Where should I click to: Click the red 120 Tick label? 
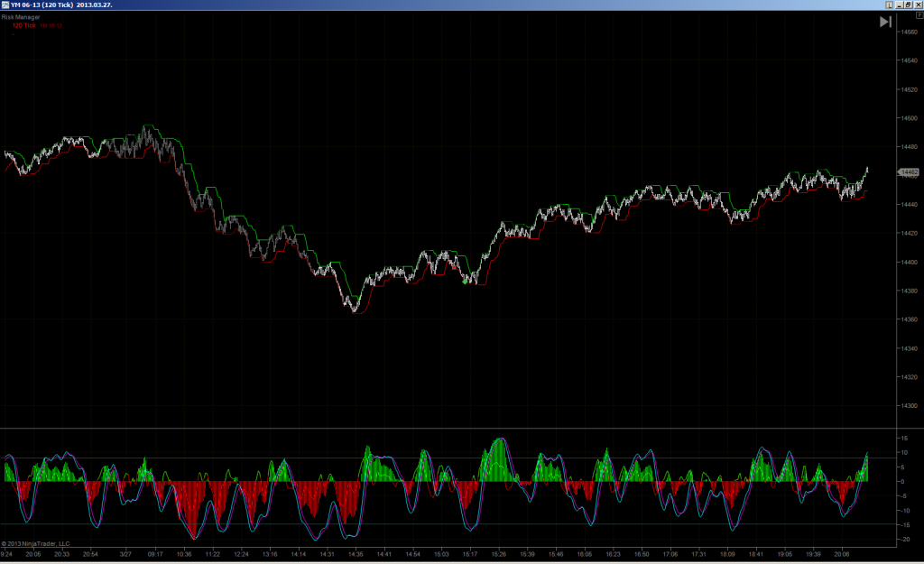tap(24, 25)
